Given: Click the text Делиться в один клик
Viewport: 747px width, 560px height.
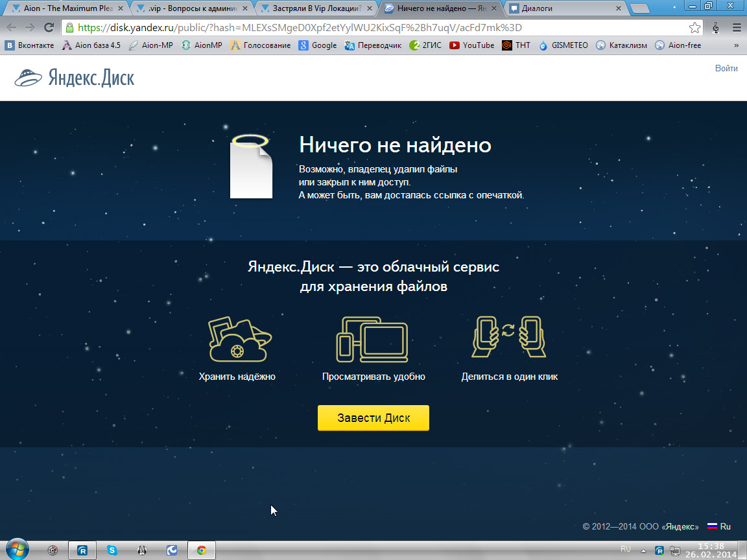Looking at the screenshot, I should pos(509,377).
